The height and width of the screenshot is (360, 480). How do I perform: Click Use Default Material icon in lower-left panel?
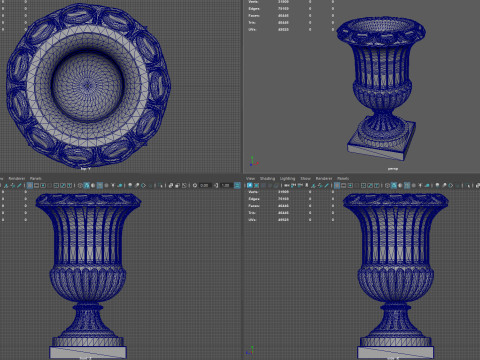click(x=93, y=185)
